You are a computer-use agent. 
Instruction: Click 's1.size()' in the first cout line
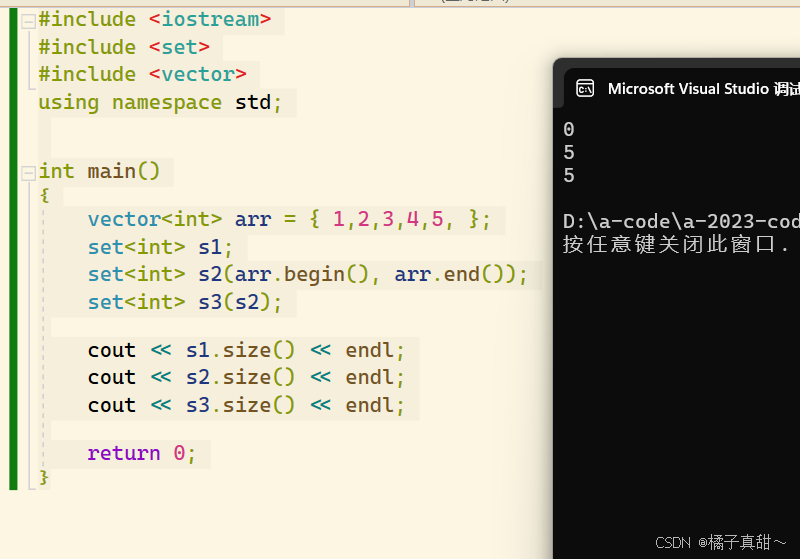coord(240,351)
